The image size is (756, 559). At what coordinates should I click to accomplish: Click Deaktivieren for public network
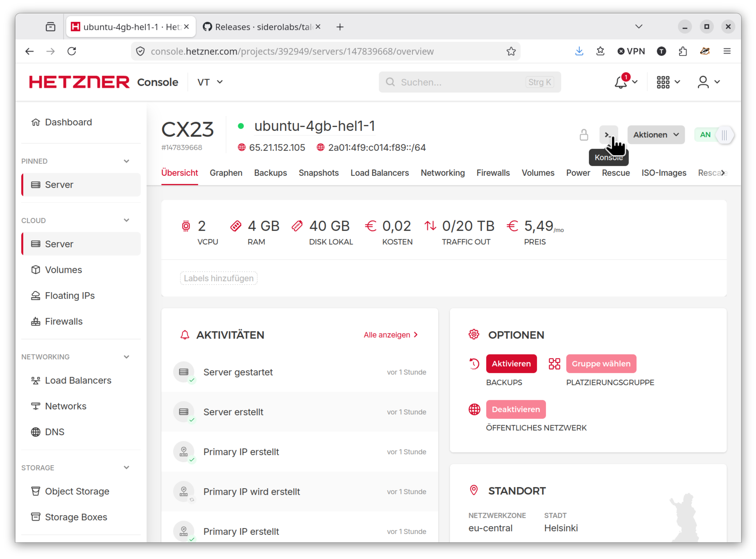click(x=516, y=410)
